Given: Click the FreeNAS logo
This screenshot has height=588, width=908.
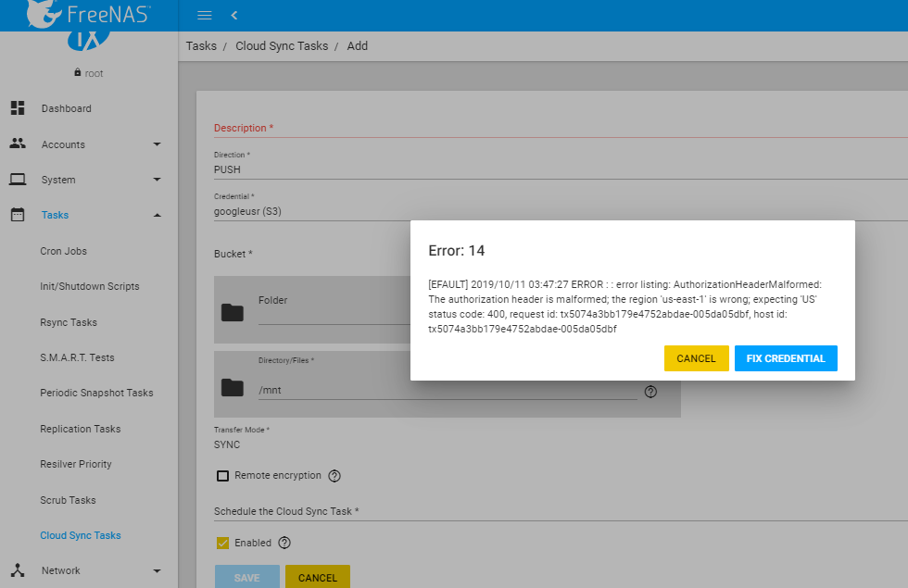Looking at the screenshot, I should 88,14.
